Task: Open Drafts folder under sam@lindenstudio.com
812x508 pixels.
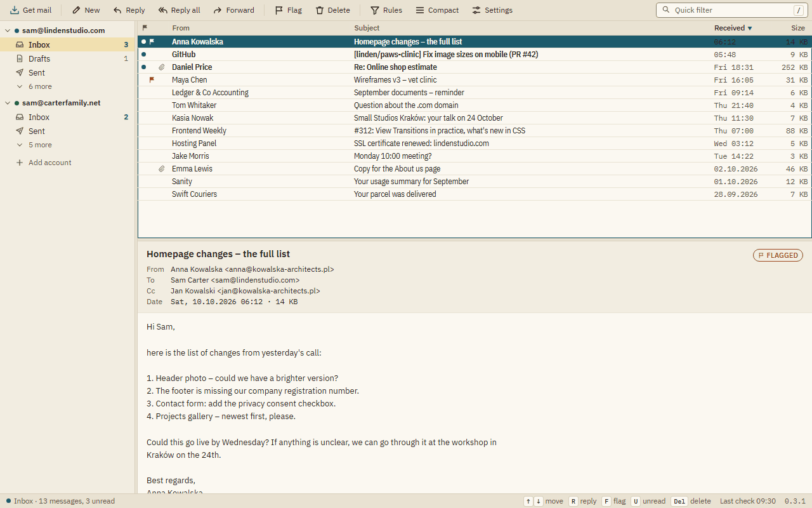Action: click(67, 58)
